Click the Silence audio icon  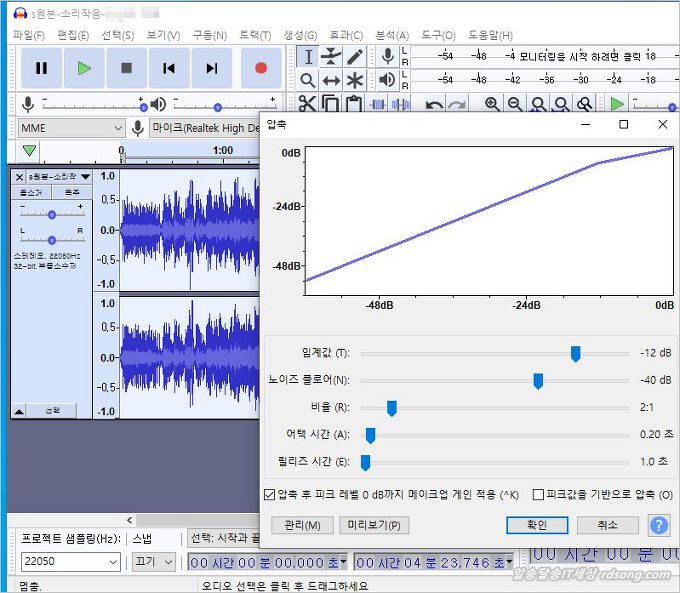pos(400,104)
